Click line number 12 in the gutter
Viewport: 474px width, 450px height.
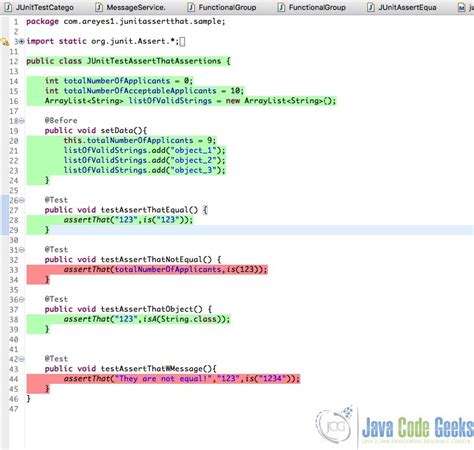[13, 62]
